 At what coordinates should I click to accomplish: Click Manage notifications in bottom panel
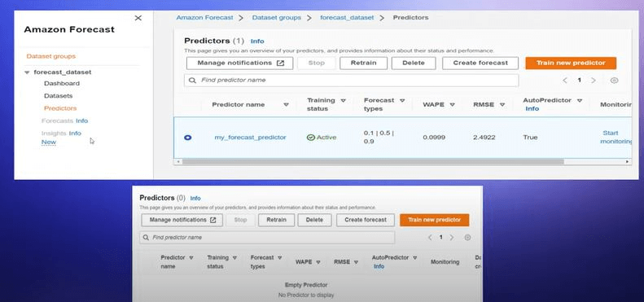click(182, 220)
